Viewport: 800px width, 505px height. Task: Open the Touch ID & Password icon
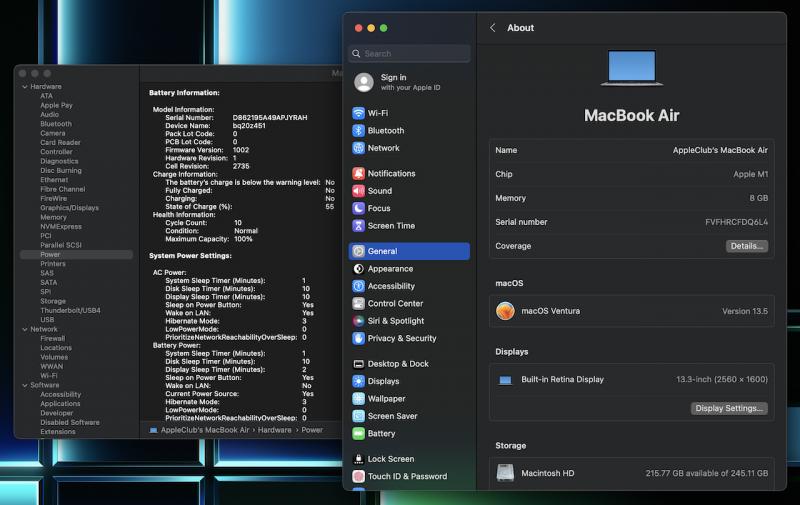358,476
